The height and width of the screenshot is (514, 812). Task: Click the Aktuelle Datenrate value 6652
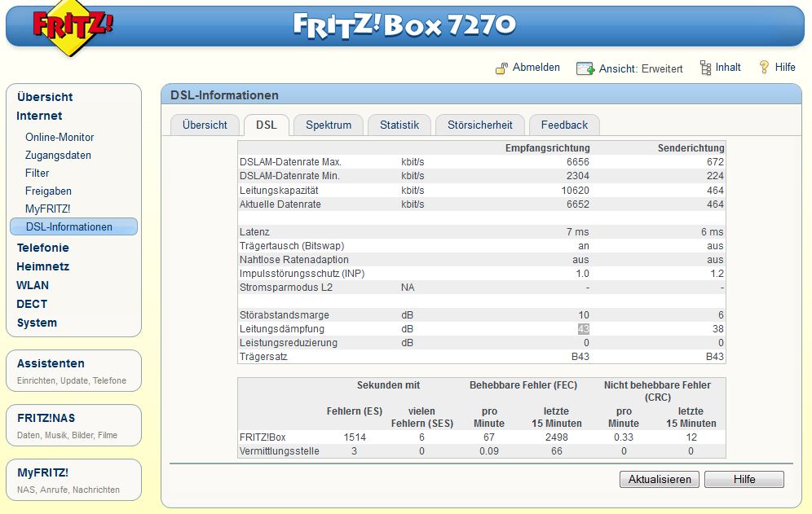point(578,204)
